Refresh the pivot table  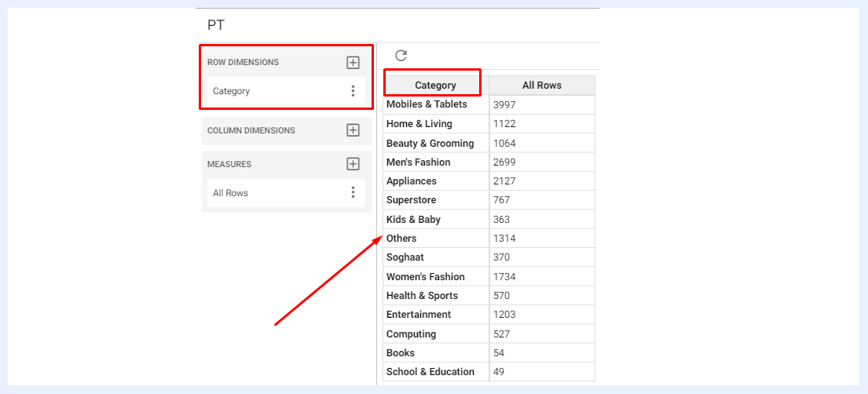401,56
